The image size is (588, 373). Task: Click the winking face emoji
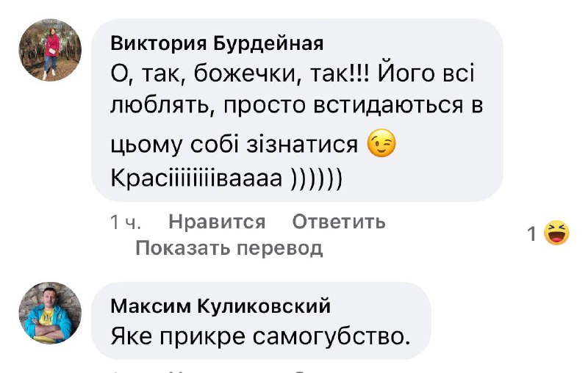click(x=381, y=143)
